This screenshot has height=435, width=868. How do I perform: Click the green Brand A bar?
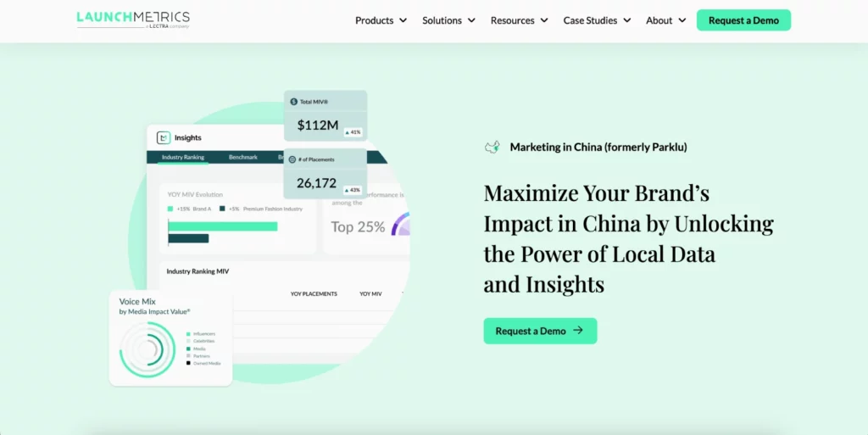coord(223,226)
